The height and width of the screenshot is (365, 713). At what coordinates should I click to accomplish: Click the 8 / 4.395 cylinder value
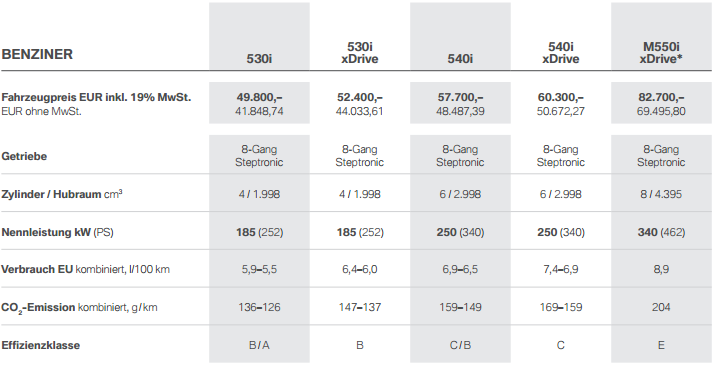tap(661, 194)
